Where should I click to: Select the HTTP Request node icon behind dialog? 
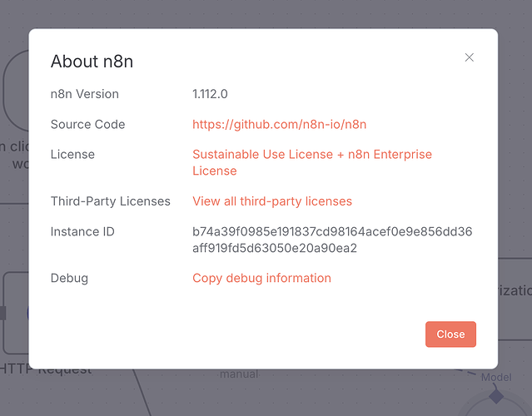coord(15,313)
